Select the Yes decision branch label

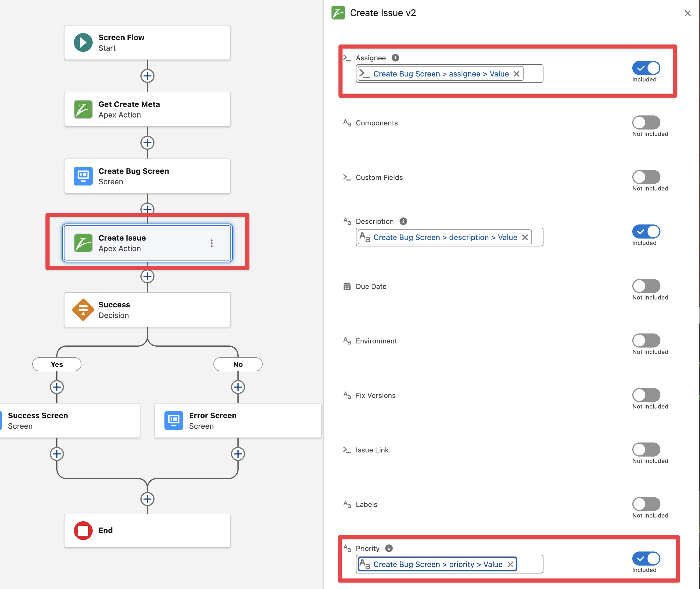57,364
